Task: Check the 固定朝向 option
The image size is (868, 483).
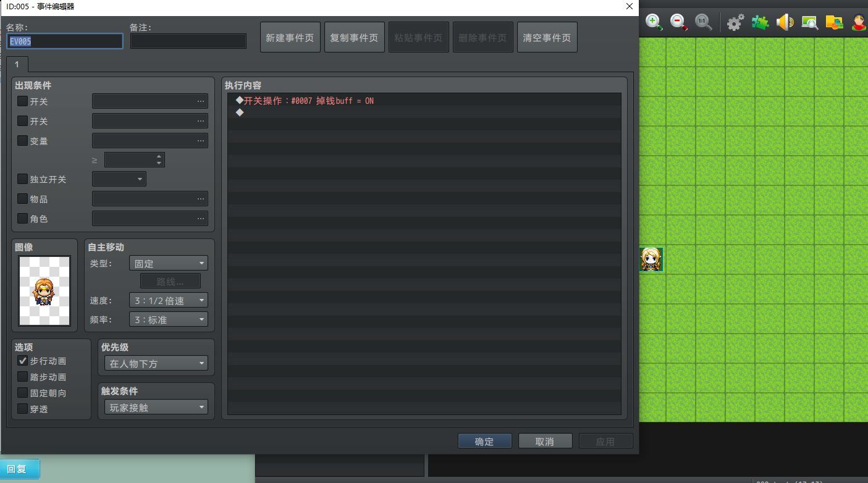Action: coord(22,393)
